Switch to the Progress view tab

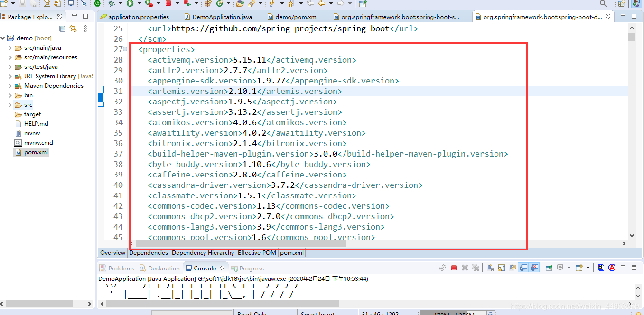[x=247, y=268]
